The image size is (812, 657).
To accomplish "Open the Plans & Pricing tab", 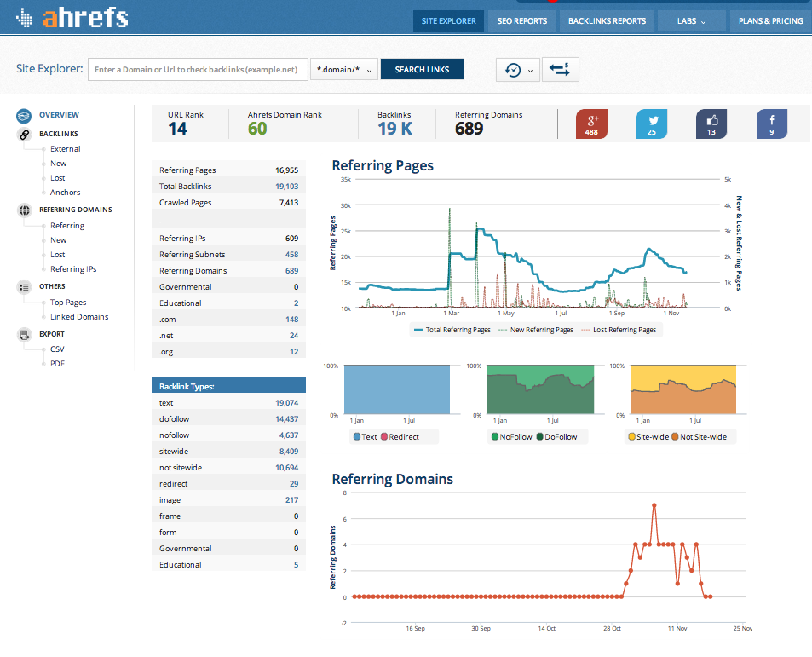I will pos(770,21).
